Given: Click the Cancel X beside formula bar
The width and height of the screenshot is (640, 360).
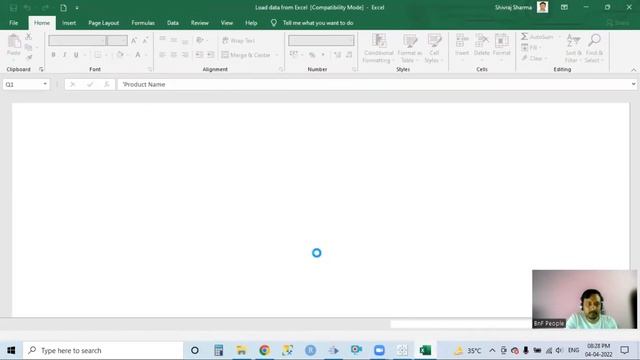Looking at the screenshot, I should click(73, 84).
